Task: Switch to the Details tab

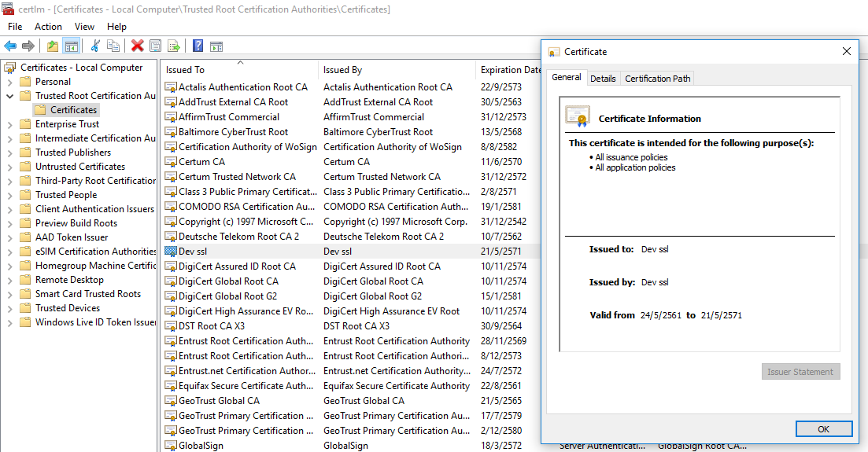Action: [x=603, y=79]
